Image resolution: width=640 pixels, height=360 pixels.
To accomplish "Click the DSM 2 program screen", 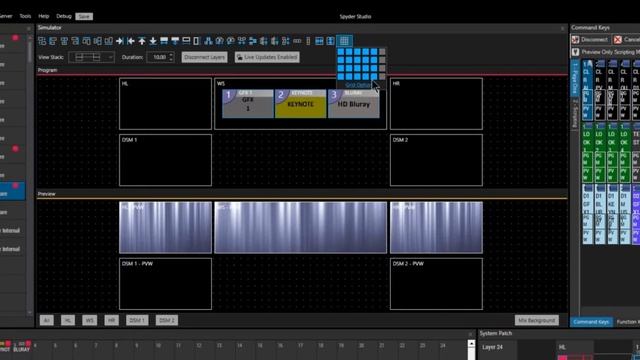I will pos(436,160).
